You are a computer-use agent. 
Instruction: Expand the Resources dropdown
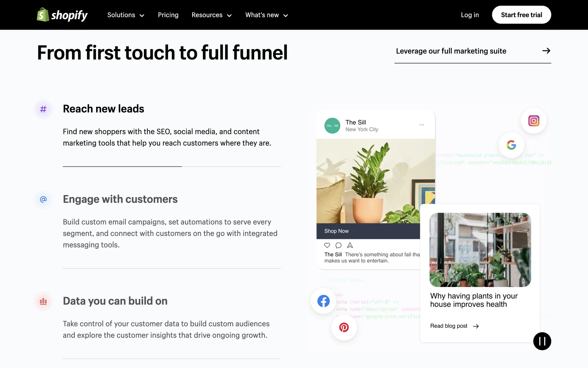click(x=211, y=15)
